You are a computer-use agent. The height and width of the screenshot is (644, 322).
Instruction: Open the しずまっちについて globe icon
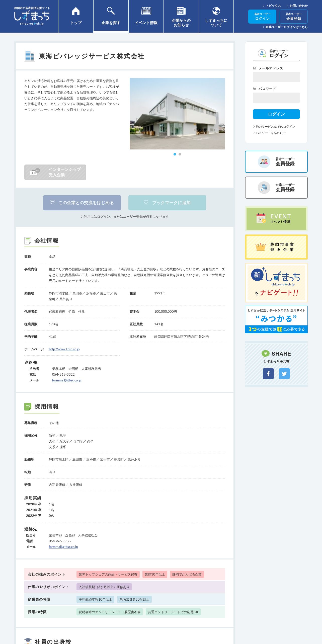click(216, 11)
